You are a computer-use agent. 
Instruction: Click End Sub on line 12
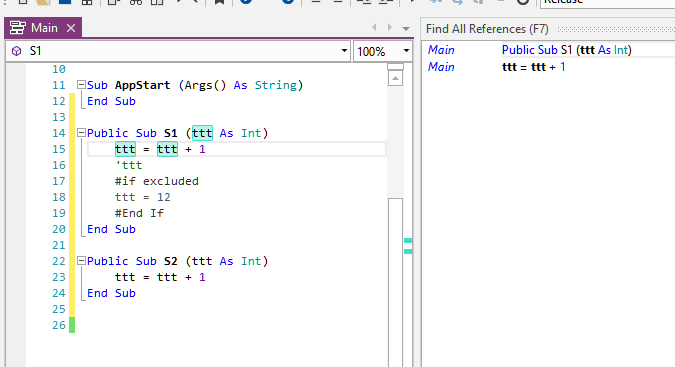click(x=111, y=101)
